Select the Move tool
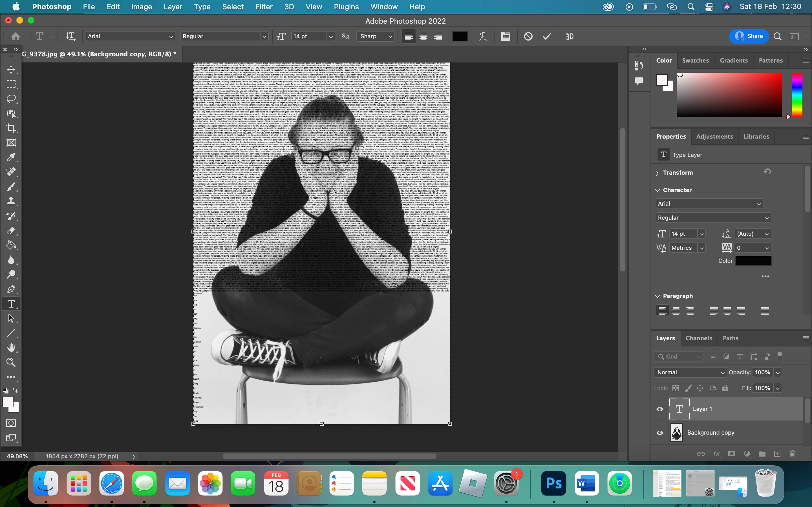The height and width of the screenshot is (507, 812). [x=11, y=69]
